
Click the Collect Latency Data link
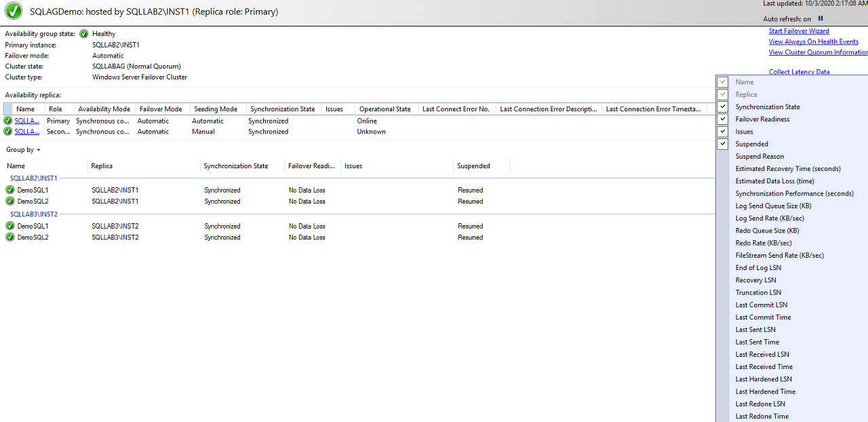(x=800, y=72)
